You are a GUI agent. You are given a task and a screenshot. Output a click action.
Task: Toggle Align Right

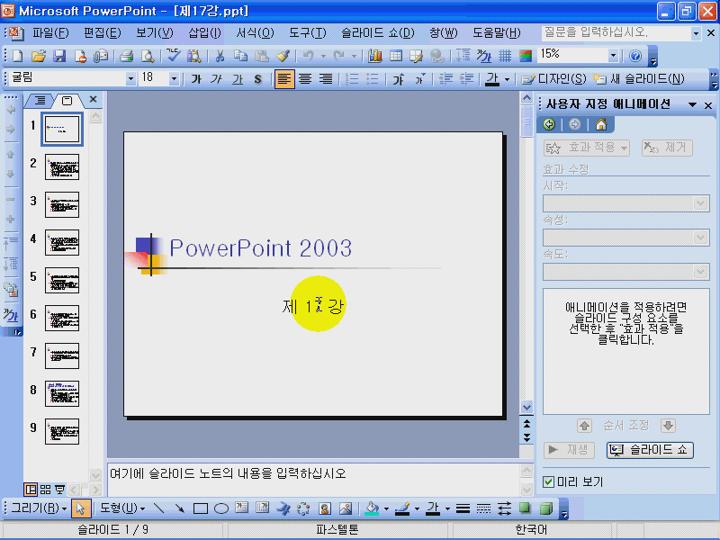tap(326, 79)
